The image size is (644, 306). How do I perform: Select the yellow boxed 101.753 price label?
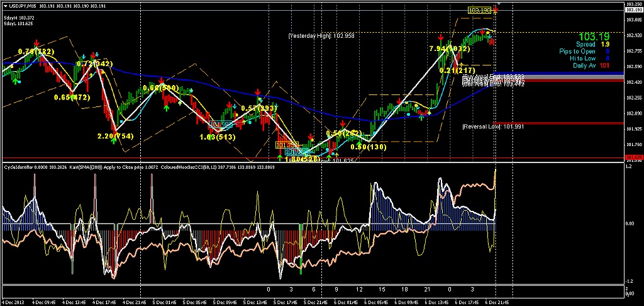pos(287,145)
